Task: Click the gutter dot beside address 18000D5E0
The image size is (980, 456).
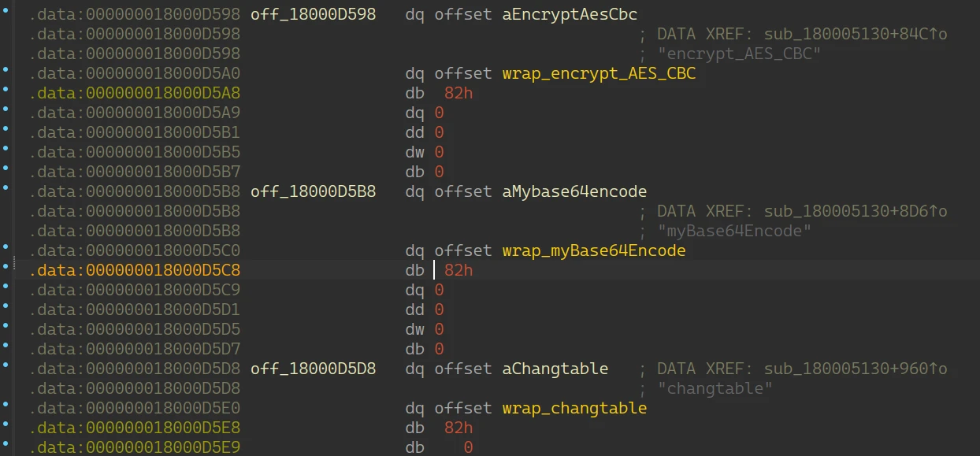Action: tap(6, 408)
